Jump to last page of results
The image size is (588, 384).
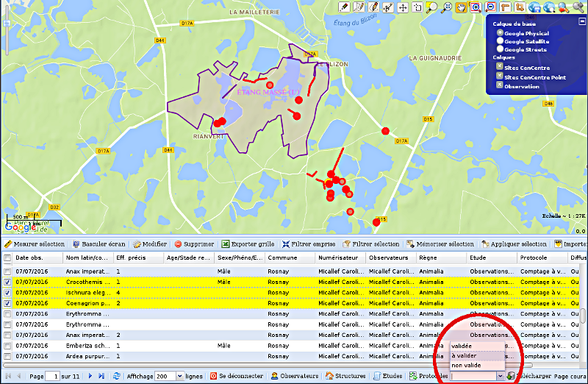click(x=101, y=376)
